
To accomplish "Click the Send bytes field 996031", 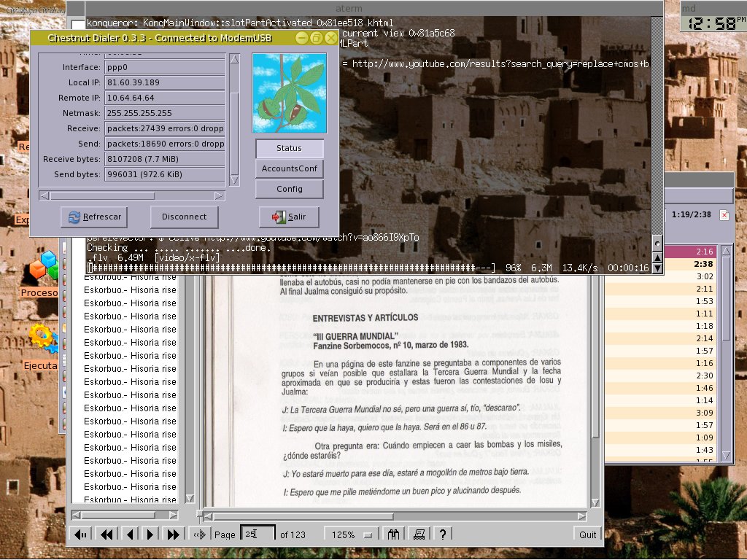I will coord(165,174).
